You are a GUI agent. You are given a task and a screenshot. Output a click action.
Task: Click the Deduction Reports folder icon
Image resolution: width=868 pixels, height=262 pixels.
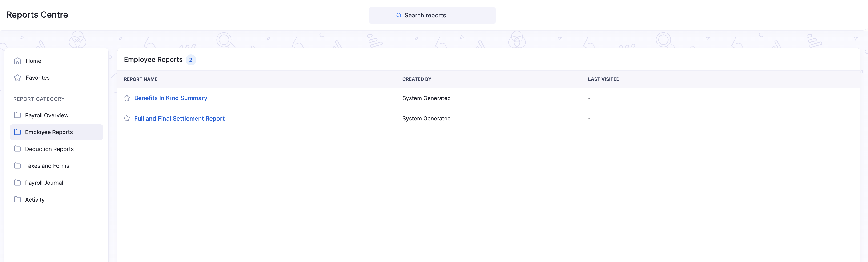(17, 149)
